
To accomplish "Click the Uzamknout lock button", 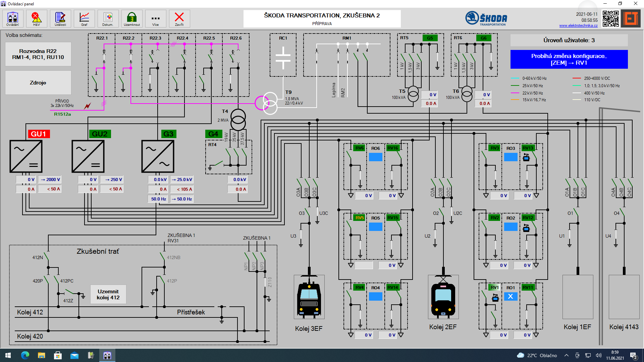I will click(132, 18).
